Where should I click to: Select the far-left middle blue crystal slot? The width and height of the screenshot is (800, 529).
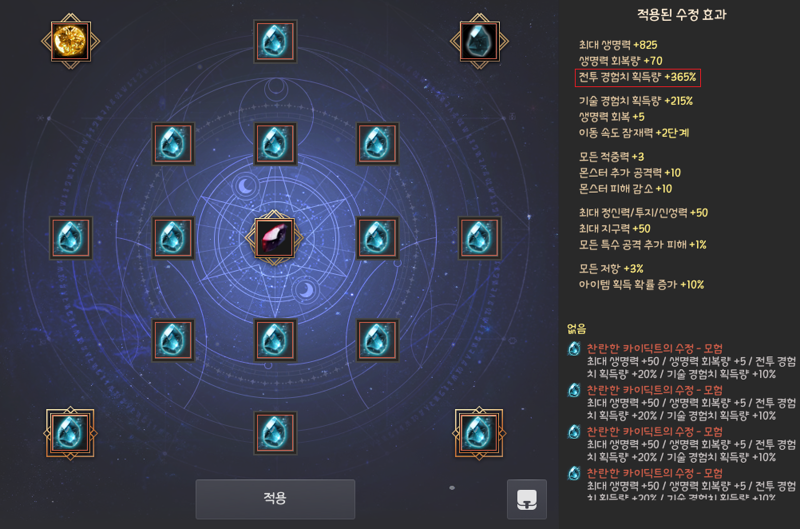(x=70, y=238)
